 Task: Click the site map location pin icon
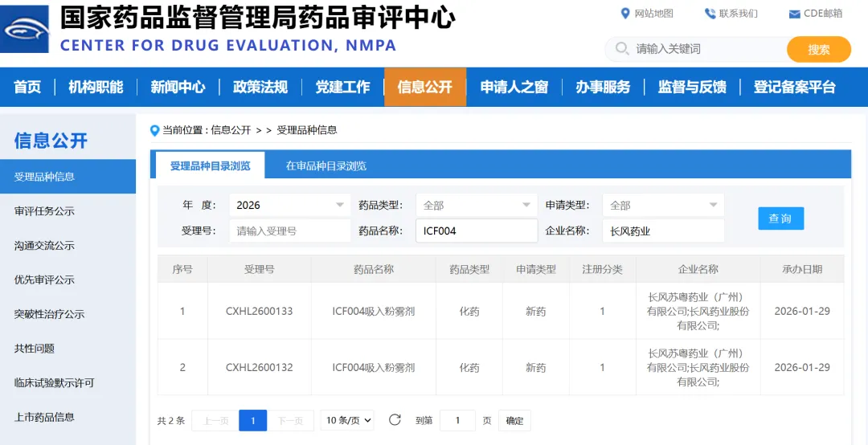625,14
